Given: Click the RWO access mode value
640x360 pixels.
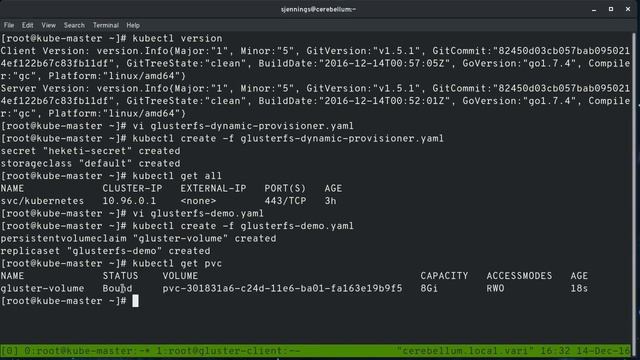Looking at the screenshot, I should click(x=495, y=289).
